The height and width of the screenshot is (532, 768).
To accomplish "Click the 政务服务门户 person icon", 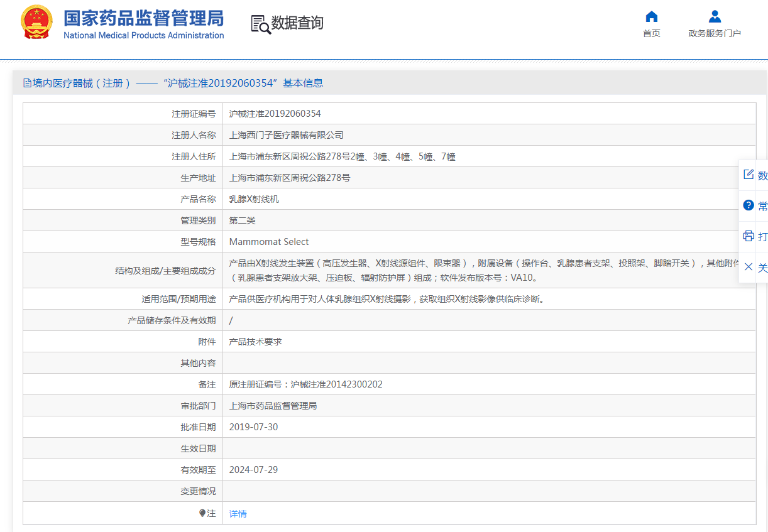I will click(715, 16).
